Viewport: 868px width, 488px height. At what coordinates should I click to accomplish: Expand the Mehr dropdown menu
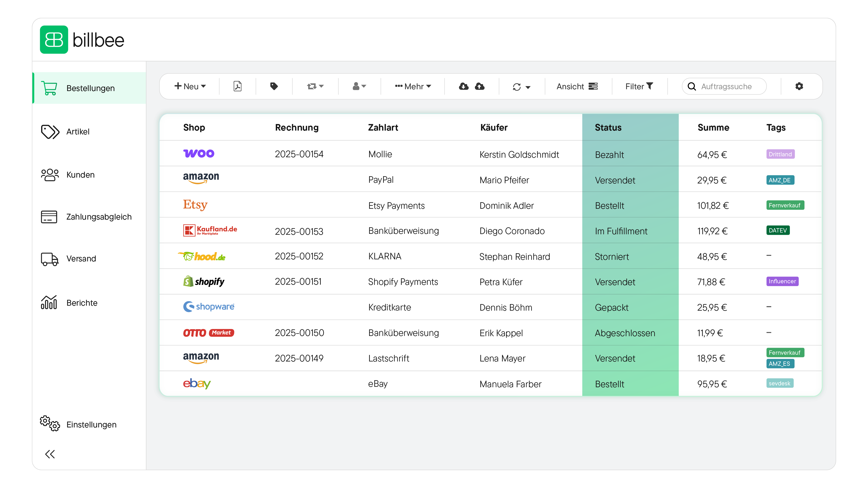[x=413, y=86]
